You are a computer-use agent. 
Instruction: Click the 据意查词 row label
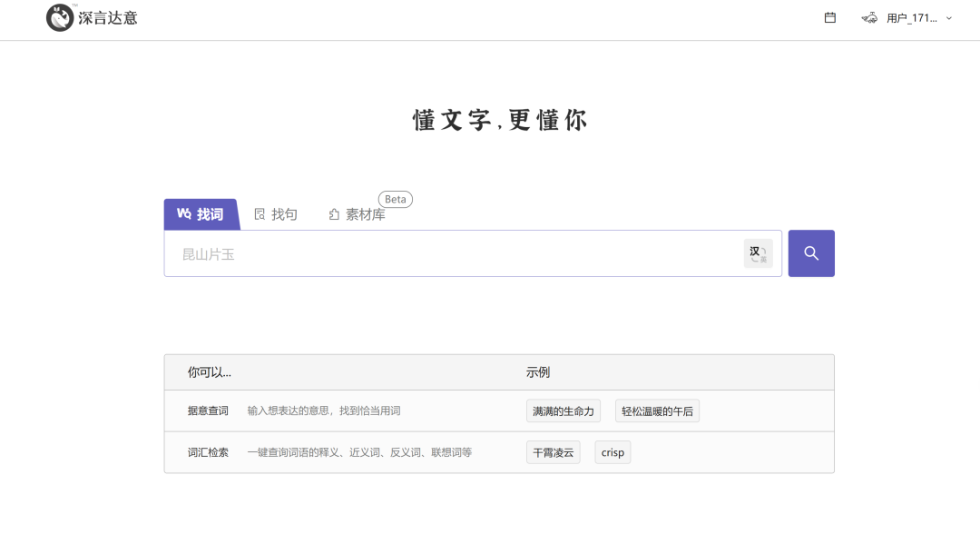(208, 411)
